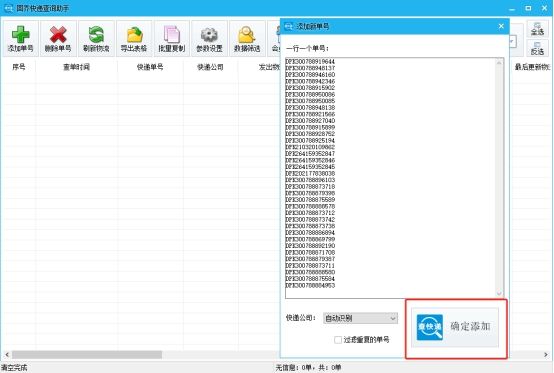
Task: Click the 快递单号 column header
Action: [x=150, y=67]
